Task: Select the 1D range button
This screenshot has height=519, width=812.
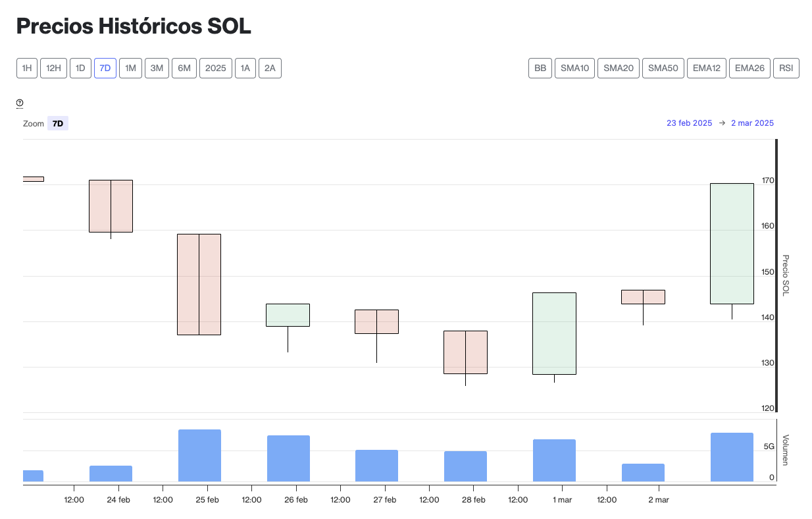Action: pyautogui.click(x=80, y=68)
